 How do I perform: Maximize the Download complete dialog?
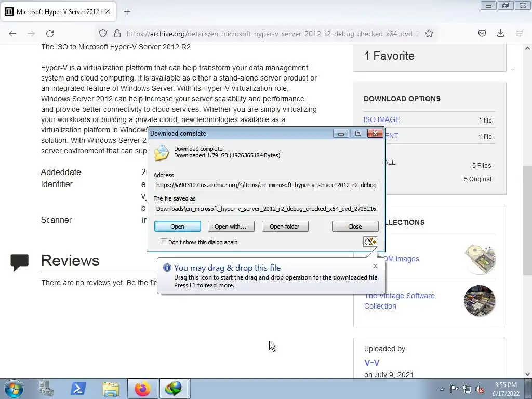point(358,134)
